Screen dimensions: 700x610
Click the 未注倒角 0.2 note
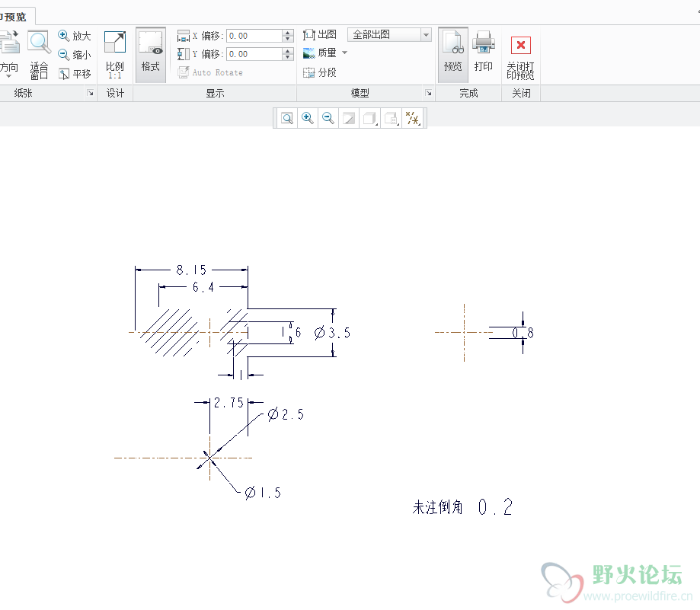point(462,507)
